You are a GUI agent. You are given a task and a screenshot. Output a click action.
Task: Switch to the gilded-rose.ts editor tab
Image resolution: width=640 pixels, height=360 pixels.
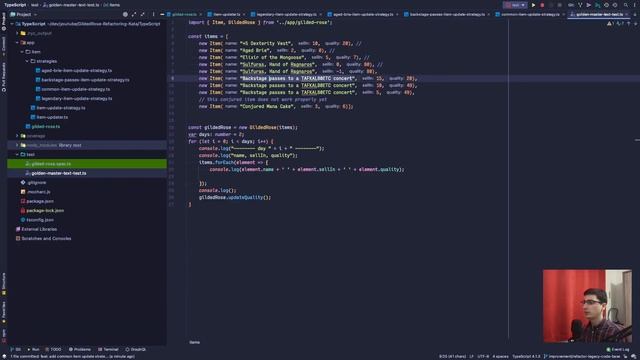tap(184, 14)
